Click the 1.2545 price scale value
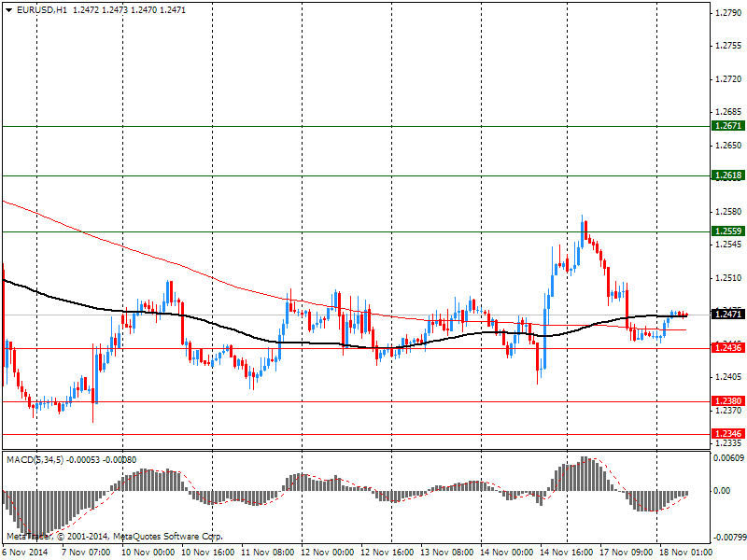Screen dimensions: 747x560 (729, 245)
